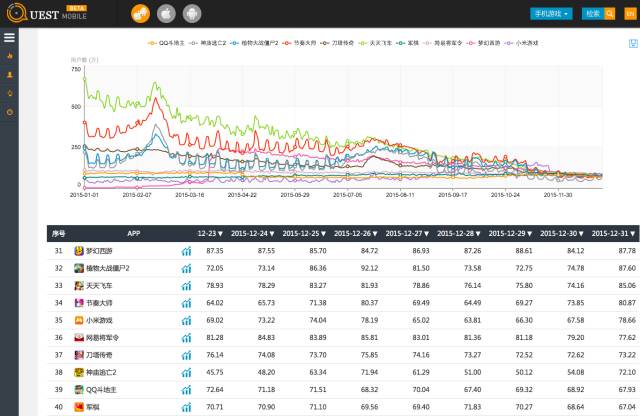Open the flame trending sidebar icon

click(x=10, y=56)
